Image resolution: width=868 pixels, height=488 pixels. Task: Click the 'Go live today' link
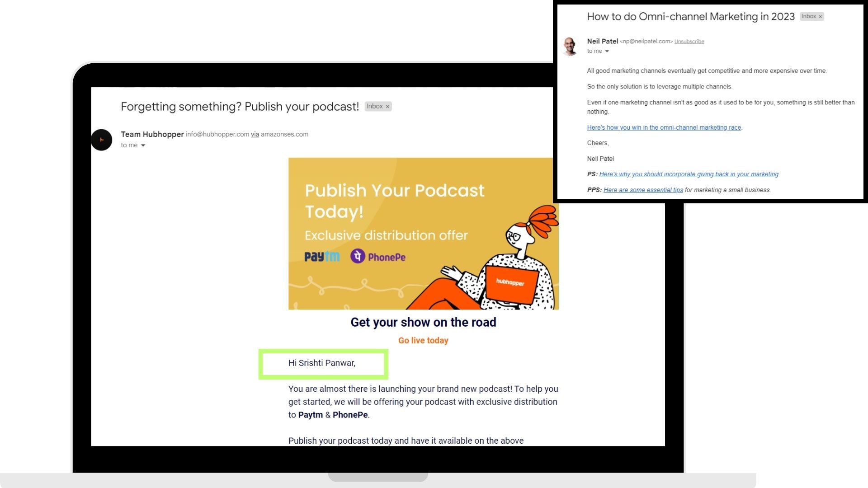(x=423, y=340)
